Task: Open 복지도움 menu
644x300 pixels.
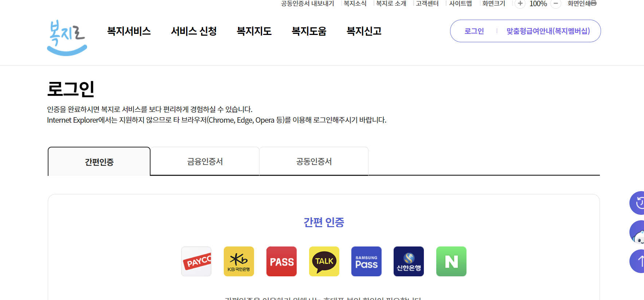Action: [309, 31]
